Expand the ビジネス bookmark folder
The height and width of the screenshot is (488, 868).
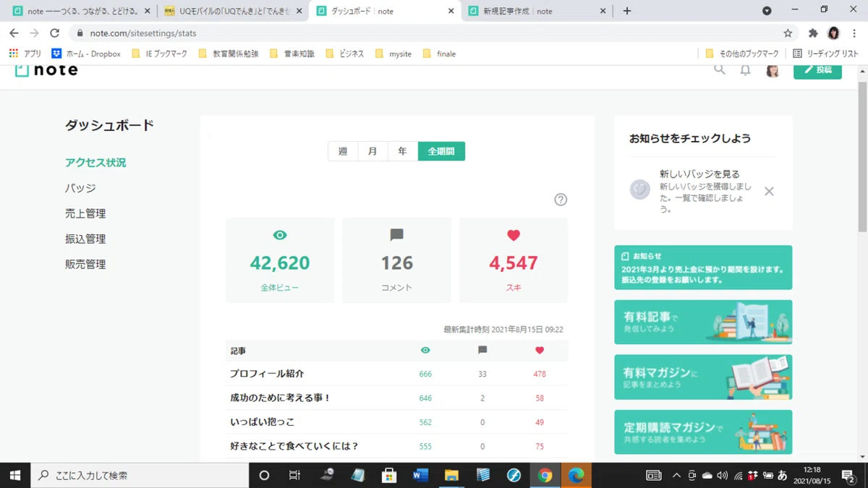click(x=344, y=53)
